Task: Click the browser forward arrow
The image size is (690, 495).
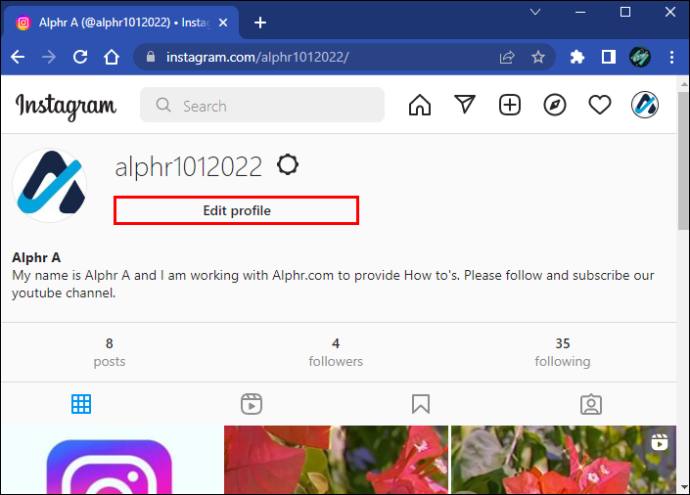Action: click(49, 57)
